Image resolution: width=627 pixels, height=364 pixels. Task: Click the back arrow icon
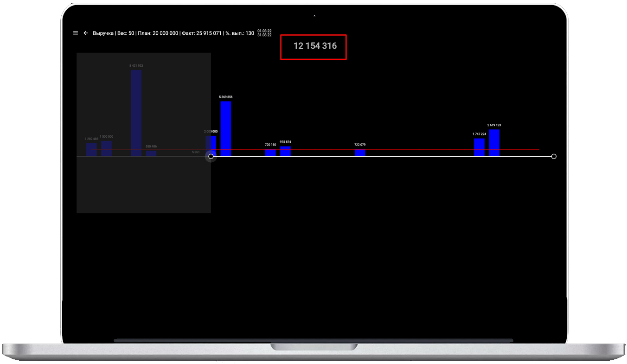point(86,33)
